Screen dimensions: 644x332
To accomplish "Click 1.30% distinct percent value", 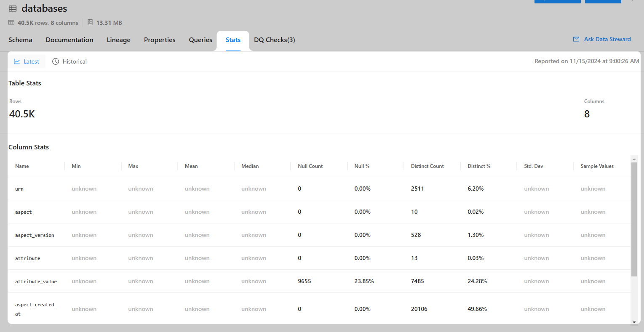I will [476, 235].
